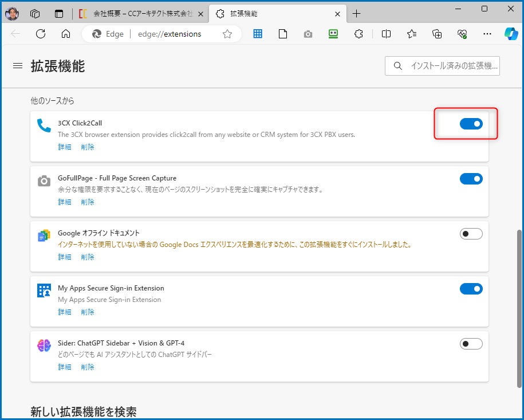Screen dimensions: 524x420
Task: Open 詳細 for Google オフライン ドキュメント
Action: (x=65, y=257)
